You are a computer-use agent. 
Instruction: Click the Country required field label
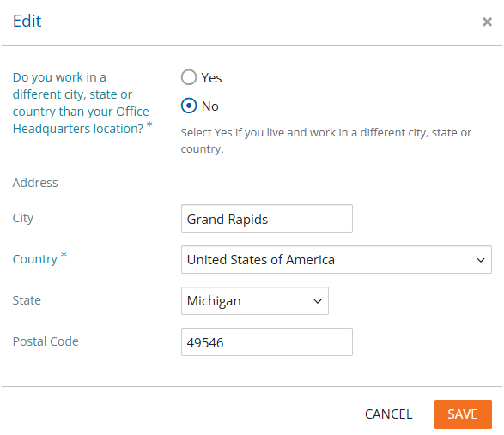point(39,258)
